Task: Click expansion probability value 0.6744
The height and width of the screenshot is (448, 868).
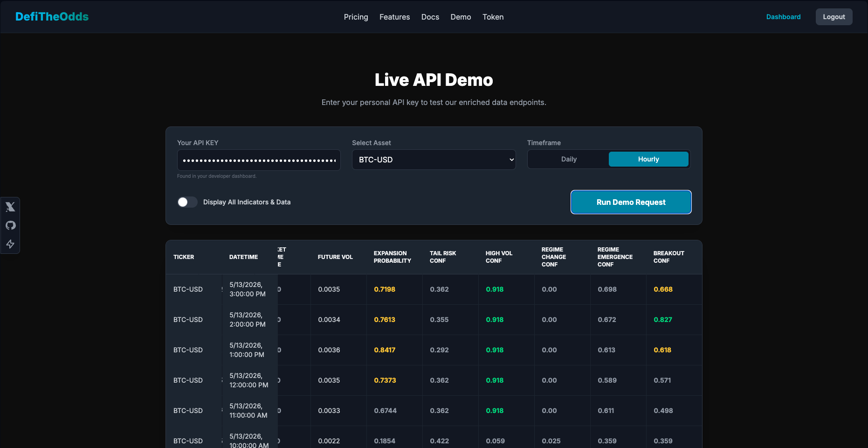Action: 385,411
